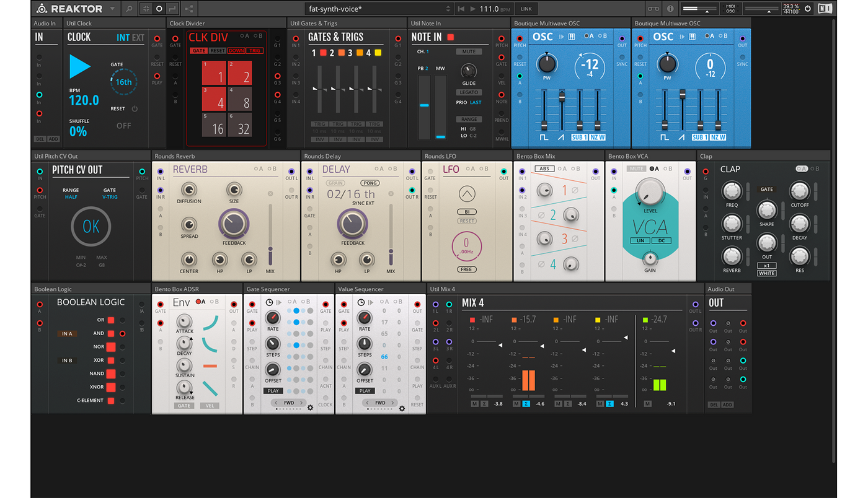
Task: Click the LFO waveform shape icon
Action: click(468, 193)
